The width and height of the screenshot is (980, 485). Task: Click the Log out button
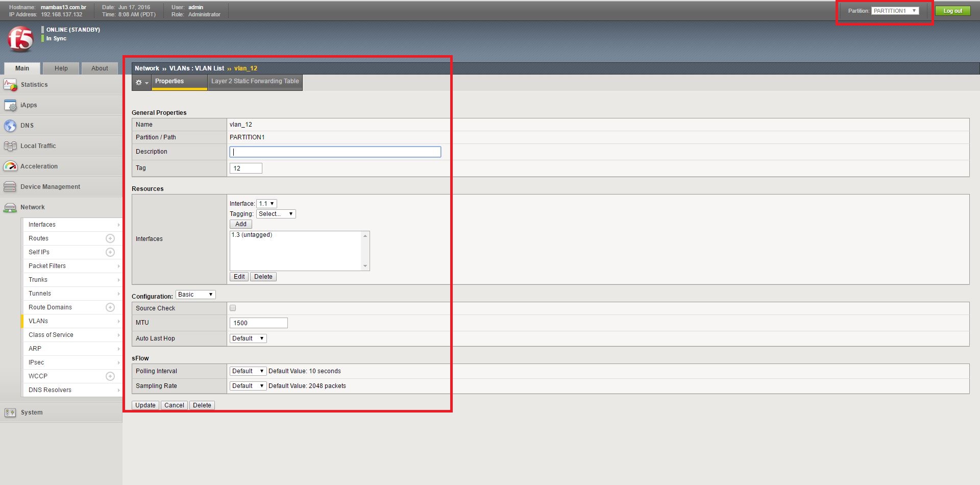point(952,11)
